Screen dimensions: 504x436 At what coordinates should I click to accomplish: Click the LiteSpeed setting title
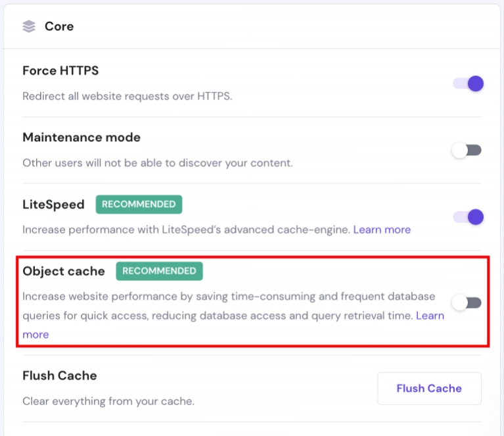(53, 205)
